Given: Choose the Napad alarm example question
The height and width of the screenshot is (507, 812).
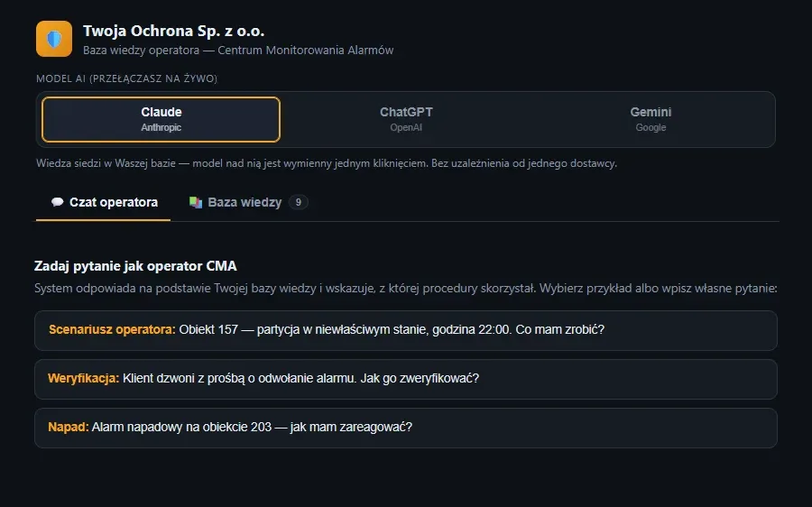Looking at the screenshot, I should (x=406, y=428).
